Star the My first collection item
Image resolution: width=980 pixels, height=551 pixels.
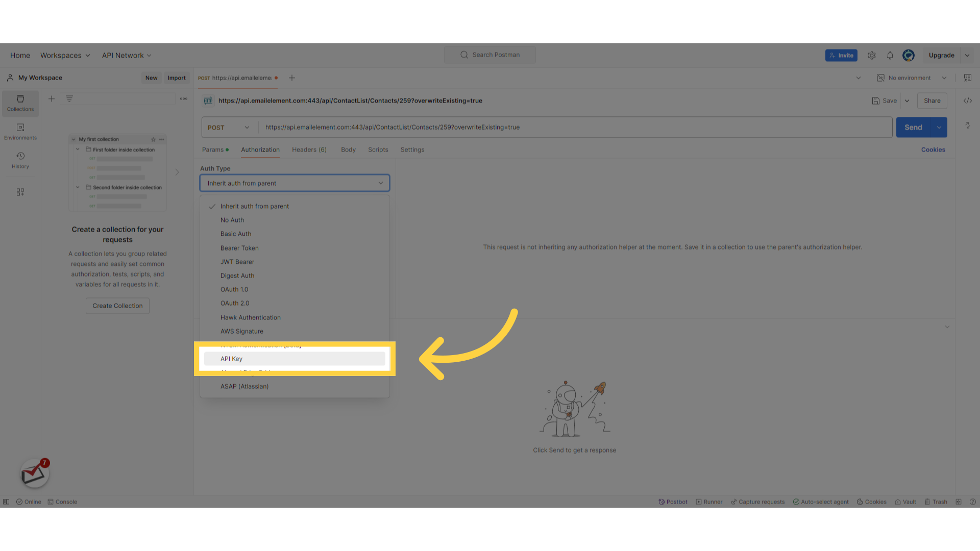click(x=153, y=139)
